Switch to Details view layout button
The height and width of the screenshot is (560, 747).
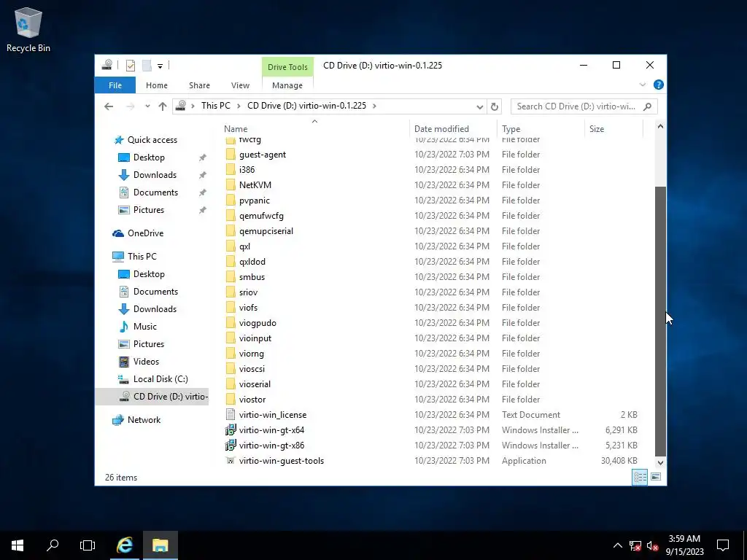click(x=640, y=477)
